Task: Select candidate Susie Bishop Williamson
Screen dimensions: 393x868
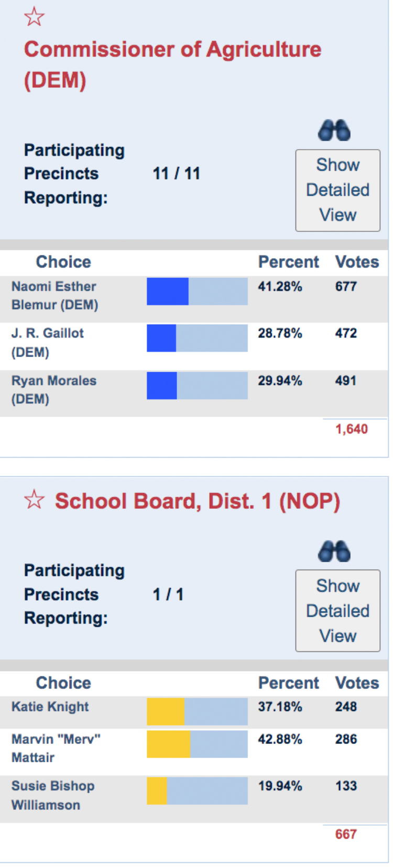Action: click(x=53, y=795)
